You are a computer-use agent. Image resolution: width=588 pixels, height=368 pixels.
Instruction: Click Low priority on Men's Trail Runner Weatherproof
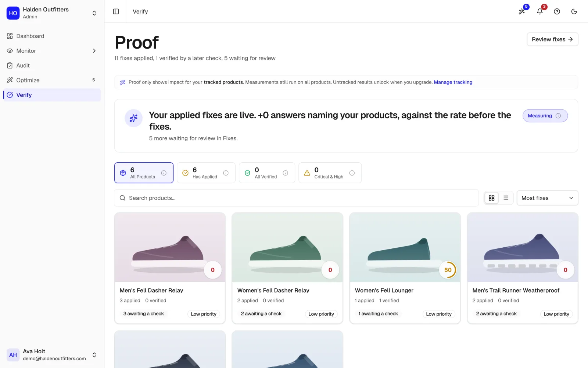tap(556, 314)
